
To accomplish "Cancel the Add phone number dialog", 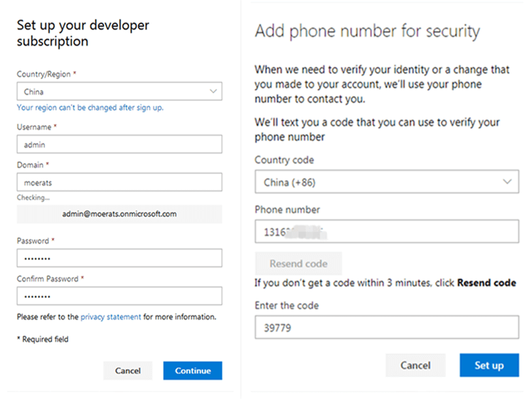I will (x=415, y=366).
